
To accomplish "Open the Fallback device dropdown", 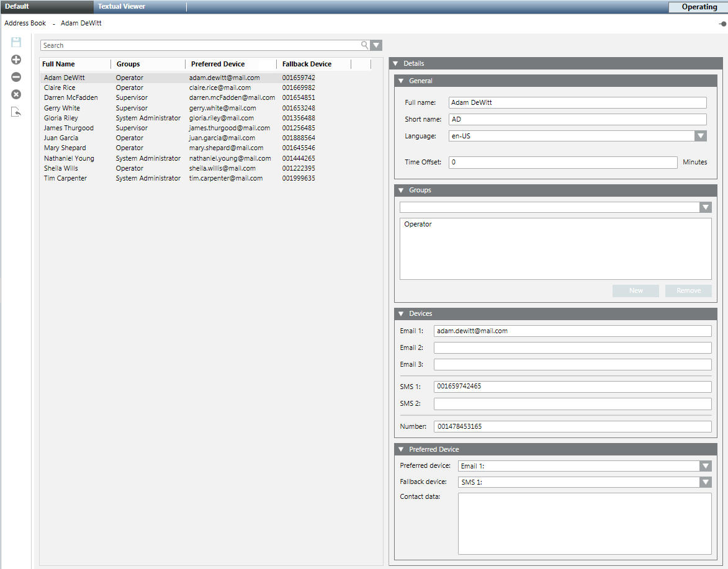I will [705, 482].
